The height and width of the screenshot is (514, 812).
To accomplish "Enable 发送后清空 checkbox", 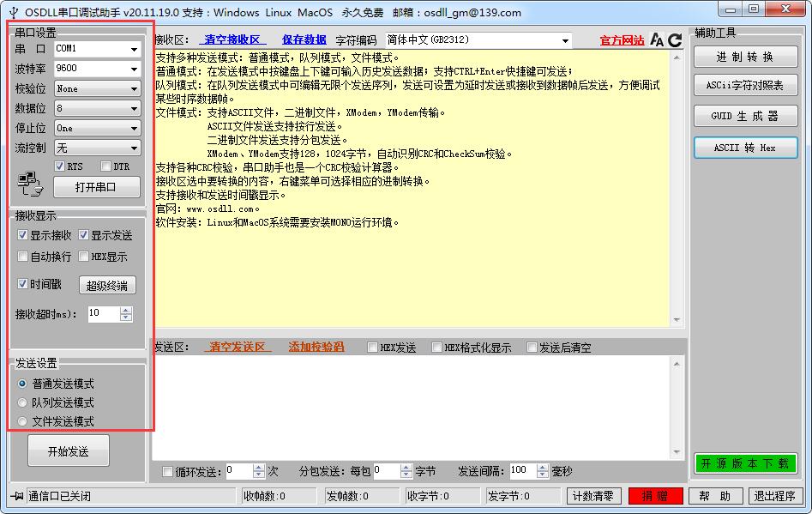I will point(532,348).
